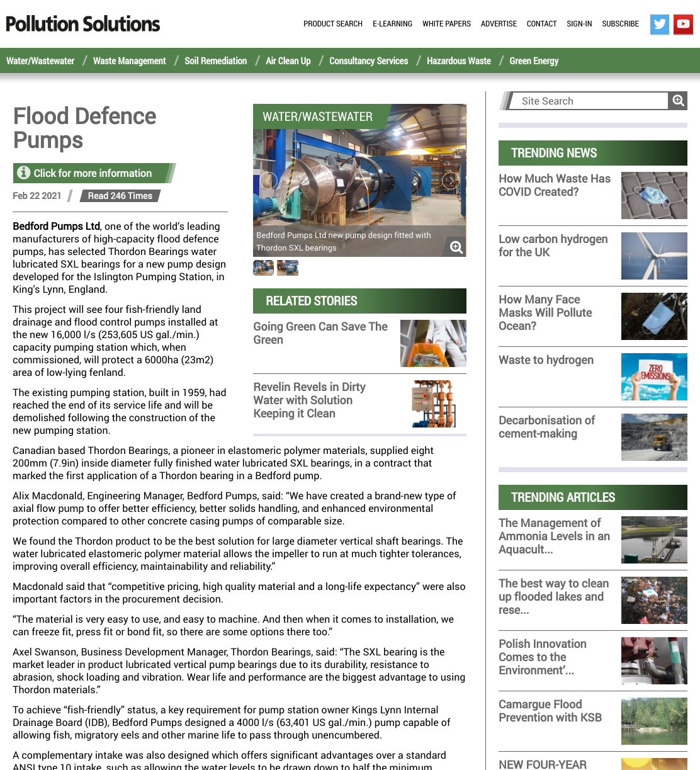Show next slide in image carousel
The height and width of the screenshot is (770, 700).
(450, 181)
